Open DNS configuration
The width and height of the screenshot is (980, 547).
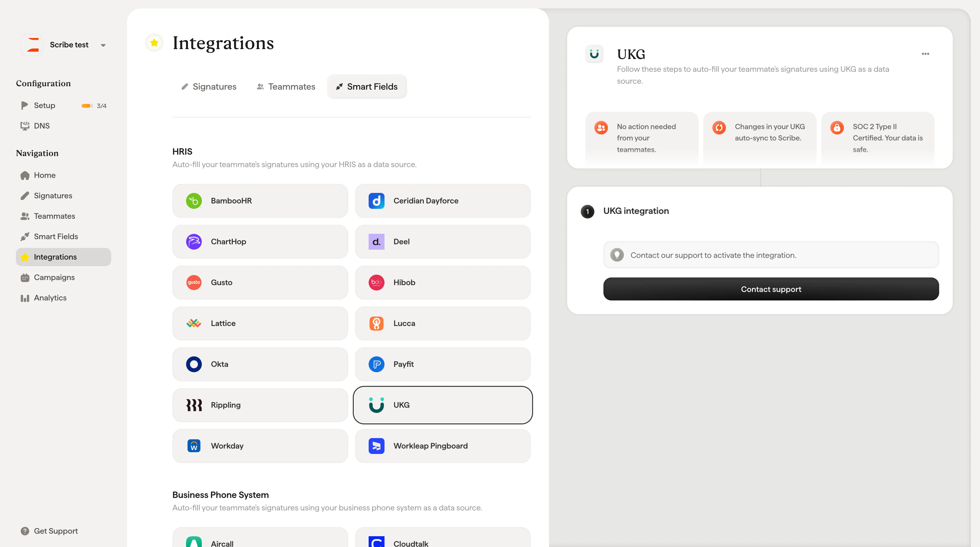click(x=41, y=126)
